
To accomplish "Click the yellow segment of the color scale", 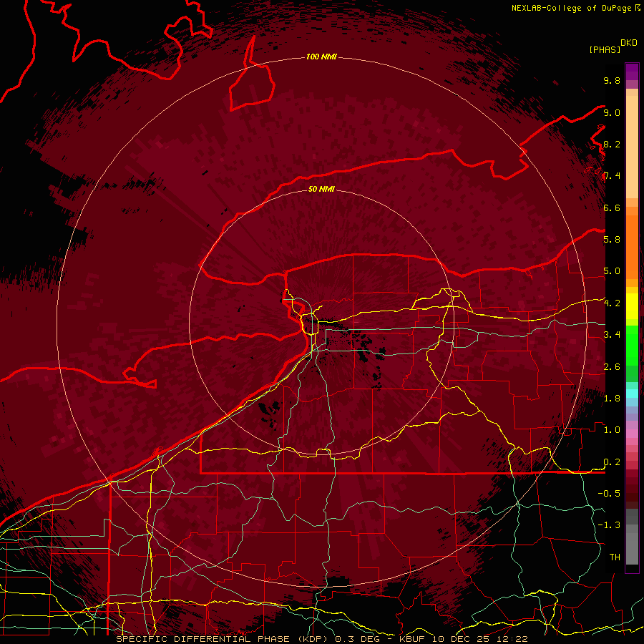I will 632,306.
